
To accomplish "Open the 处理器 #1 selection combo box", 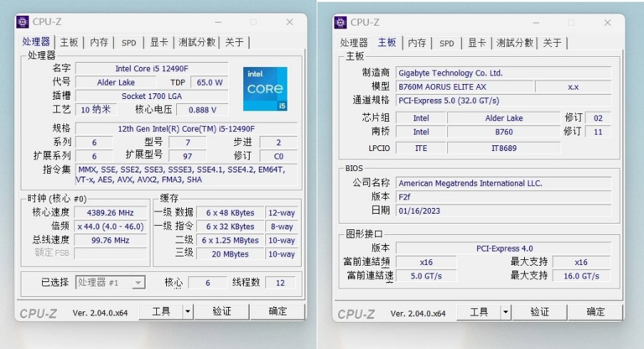I will [111, 283].
